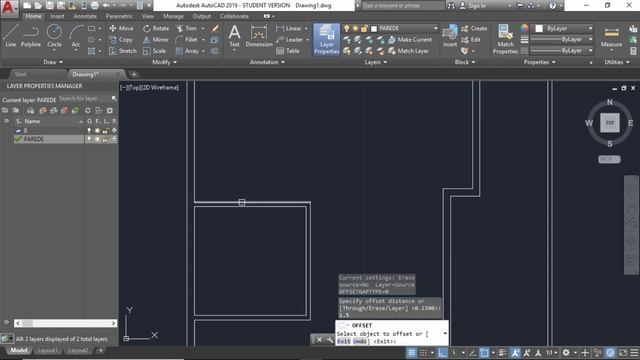Image resolution: width=640 pixels, height=360 pixels.
Task: Click the AutoCAD application menu logo
Action: tap(9, 7)
